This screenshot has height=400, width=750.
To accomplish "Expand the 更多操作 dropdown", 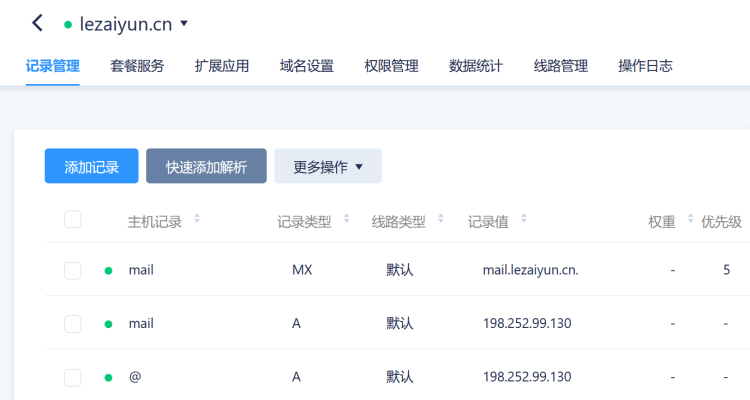I will tap(328, 166).
